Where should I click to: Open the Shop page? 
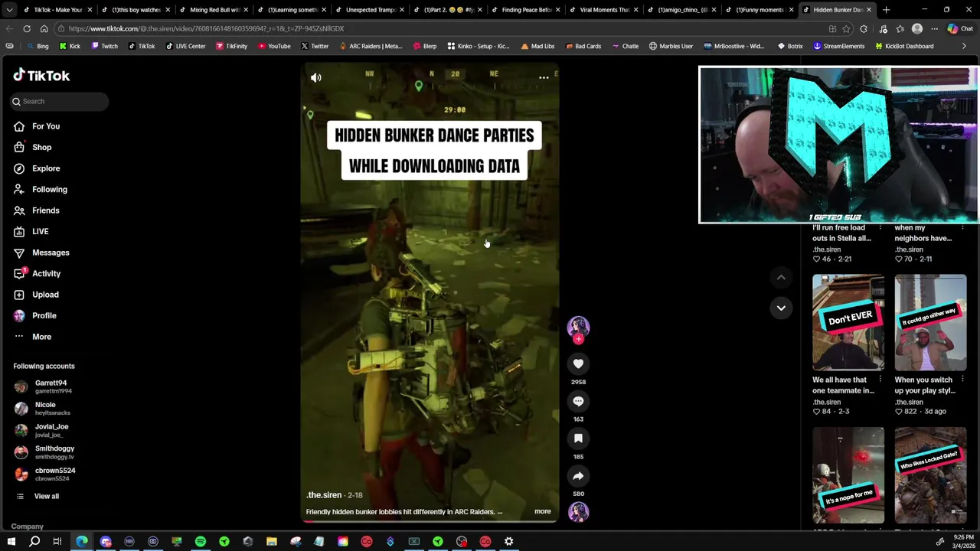tap(41, 147)
